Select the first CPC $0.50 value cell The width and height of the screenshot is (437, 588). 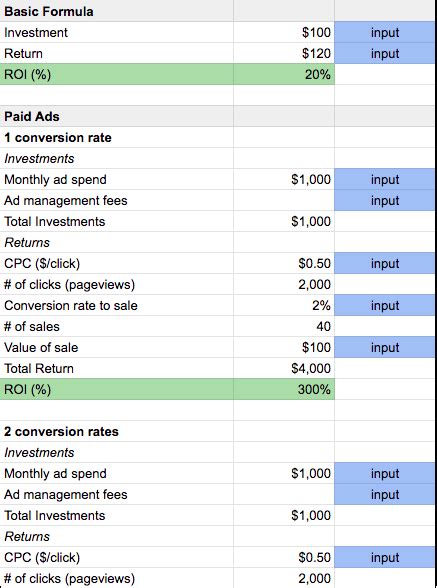point(284,263)
